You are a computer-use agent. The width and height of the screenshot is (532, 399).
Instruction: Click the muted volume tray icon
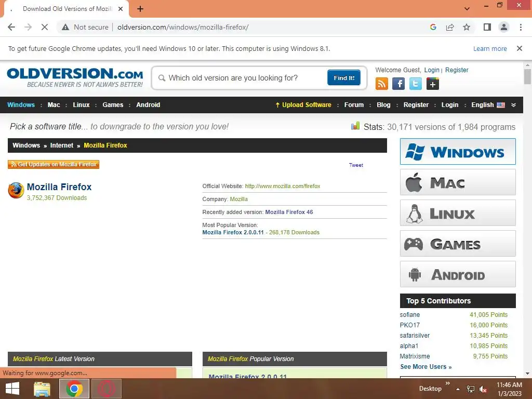click(x=483, y=389)
